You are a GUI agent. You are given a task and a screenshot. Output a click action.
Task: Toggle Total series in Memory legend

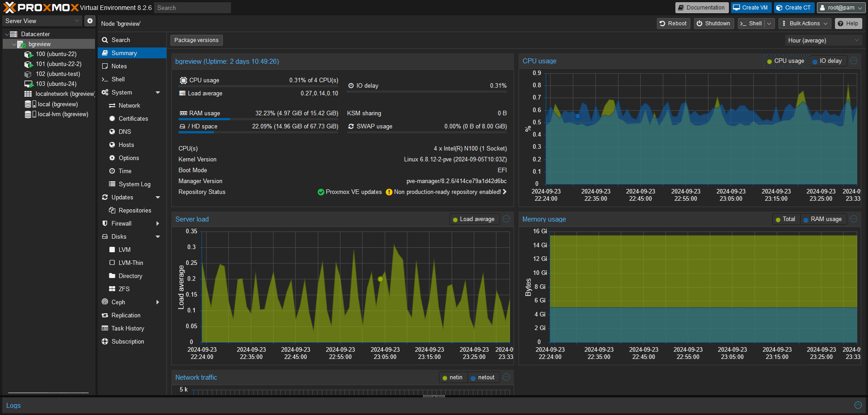point(785,219)
